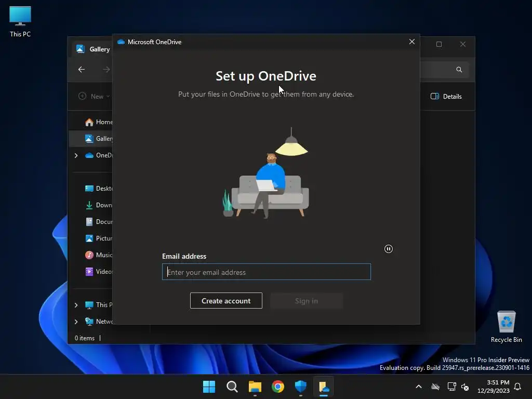Click the search icon in File Explorer
532x399 pixels.
point(459,70)
